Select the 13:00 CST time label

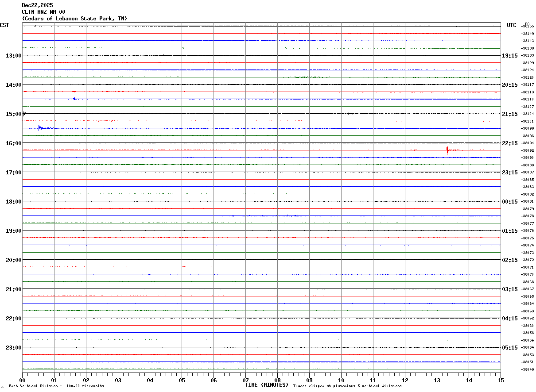click(x=13, y=55)
